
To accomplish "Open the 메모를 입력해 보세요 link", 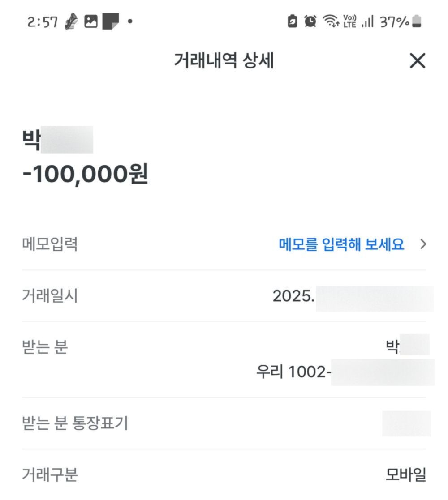I will [341, 244].
